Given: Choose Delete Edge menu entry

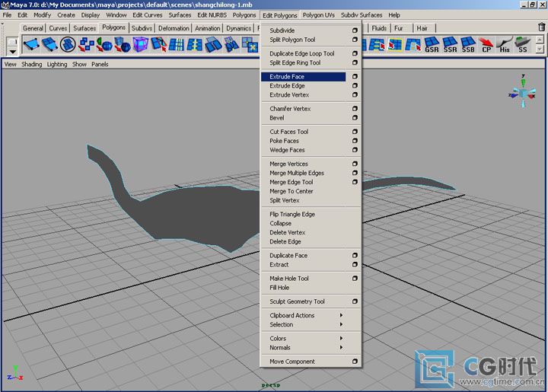Looking at the screenshot, I should (x=285, y=242).
